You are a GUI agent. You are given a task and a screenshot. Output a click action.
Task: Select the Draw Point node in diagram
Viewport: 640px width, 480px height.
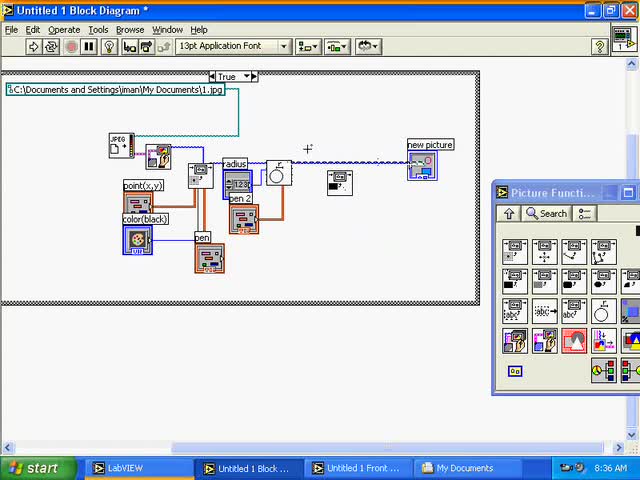click(200, 176)
